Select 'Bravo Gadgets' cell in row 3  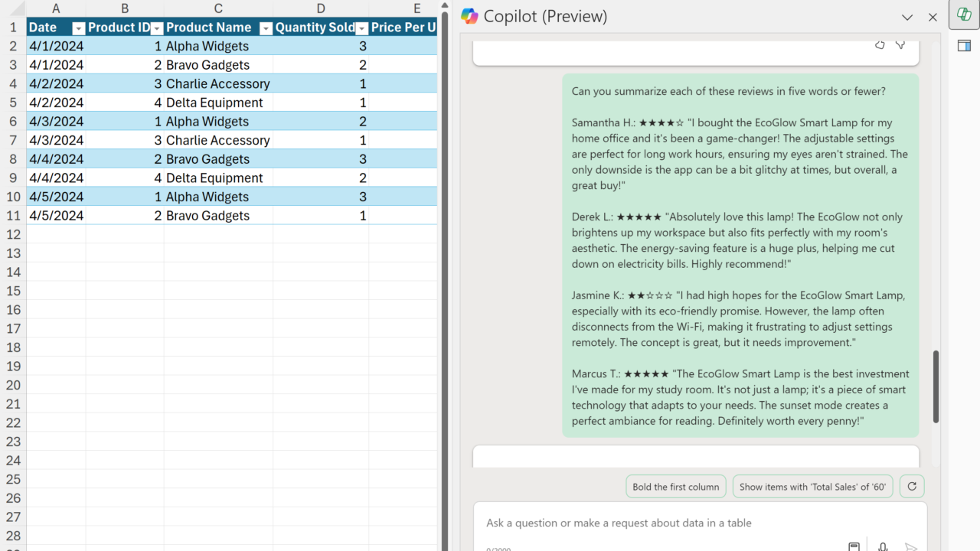pyautogui.click(x=218, y=65)
